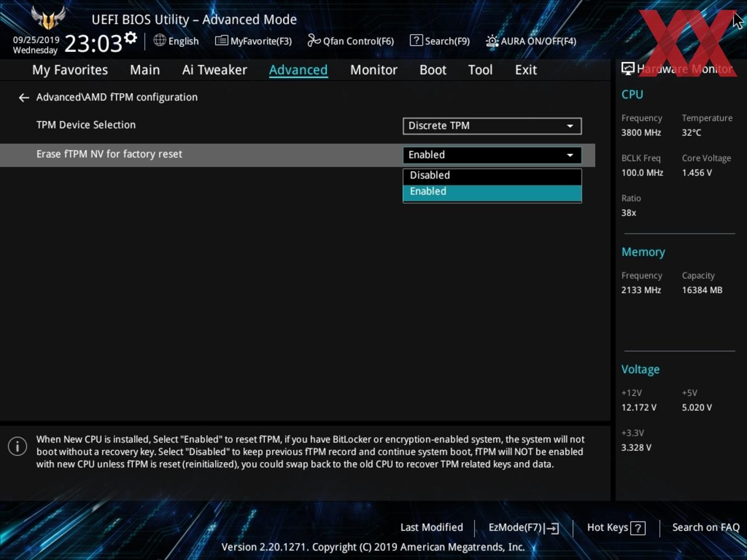Click the info icon beside help text
This screenshot has width=747, height=560.
[x=18, y=446]
